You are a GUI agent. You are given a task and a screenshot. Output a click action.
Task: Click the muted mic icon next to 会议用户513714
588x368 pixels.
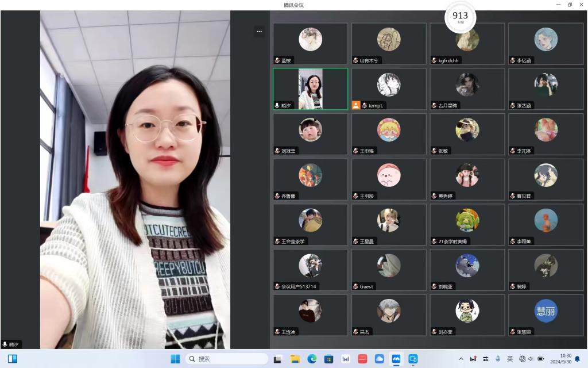coord(277,286)
